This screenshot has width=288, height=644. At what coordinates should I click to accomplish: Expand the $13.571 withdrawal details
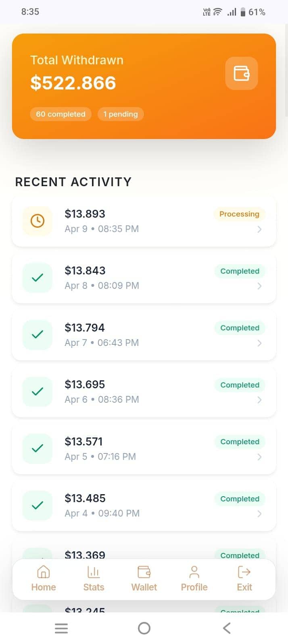tap(260, 457)
